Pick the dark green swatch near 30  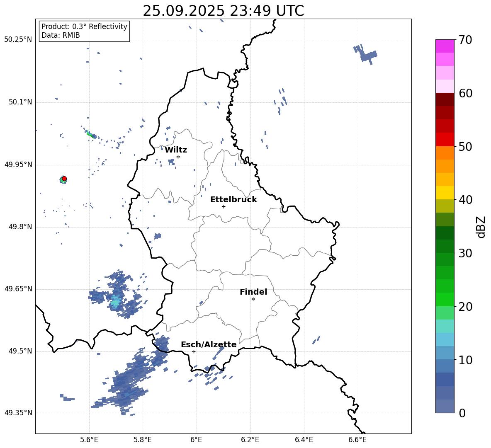tap(445, 246)
